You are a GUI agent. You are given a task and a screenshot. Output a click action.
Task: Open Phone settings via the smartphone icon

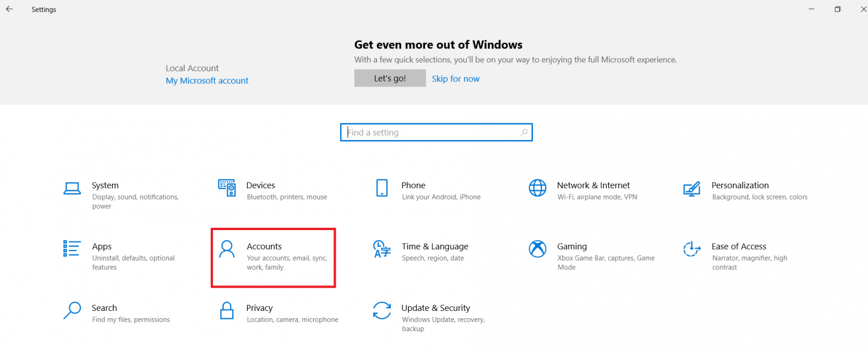382,188
